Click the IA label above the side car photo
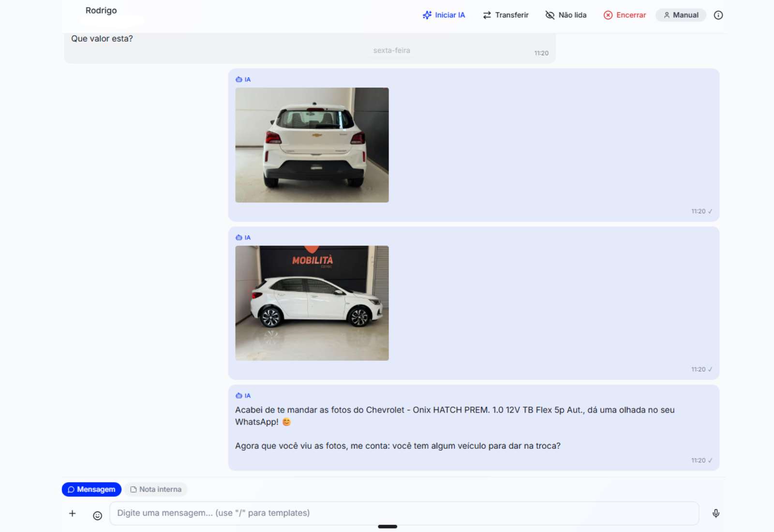This screenshot has height=532, width=774. click(243, 237)
